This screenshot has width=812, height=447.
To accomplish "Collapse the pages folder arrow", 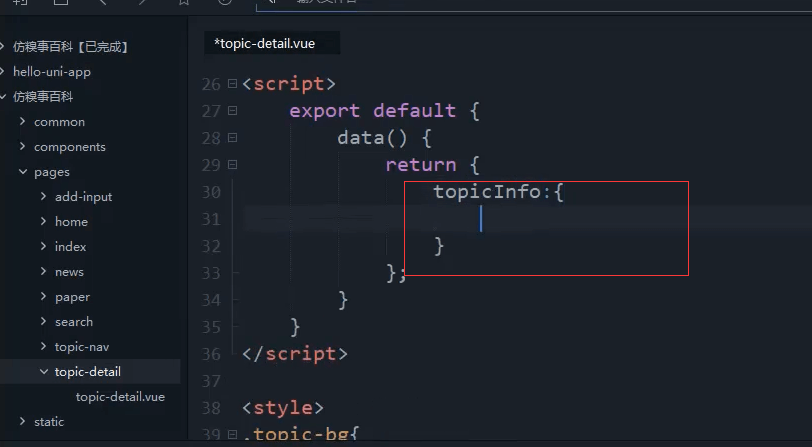I will [x=23, y=171].
